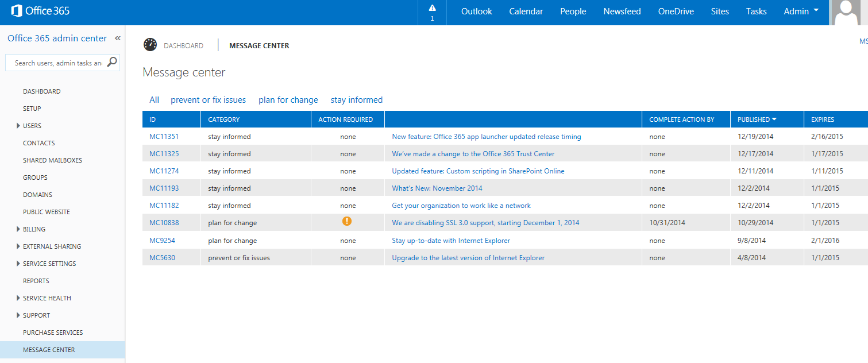The height and width of the screenshot is (363, 868).
Task: Select Dashboard in the sidebar
Action: [x=41, y=91]
